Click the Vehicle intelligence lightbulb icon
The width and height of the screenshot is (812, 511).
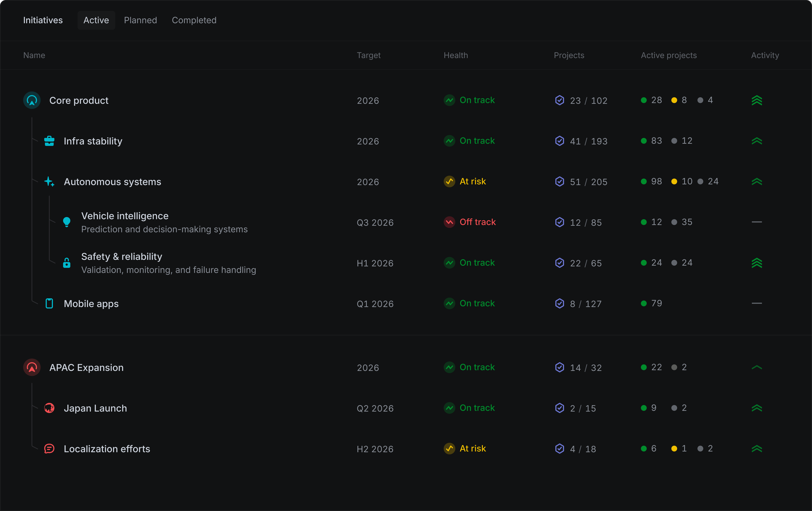click(x=67, y=222)
